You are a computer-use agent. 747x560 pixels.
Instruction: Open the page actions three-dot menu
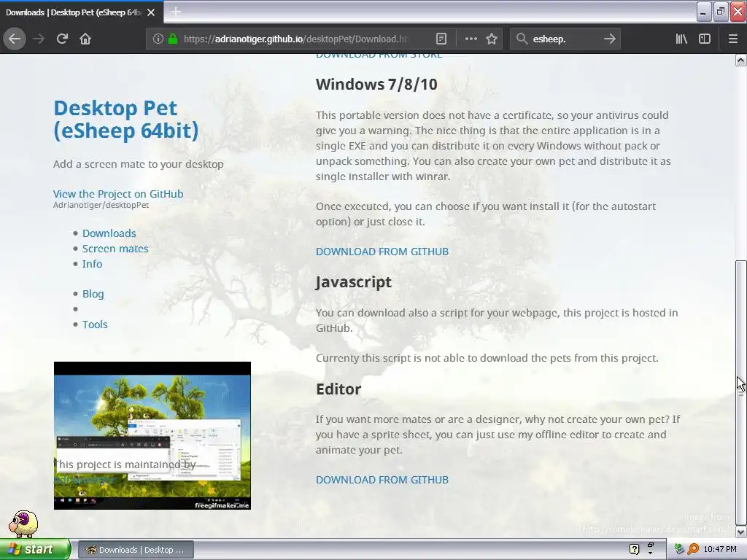tap(471, 39)
